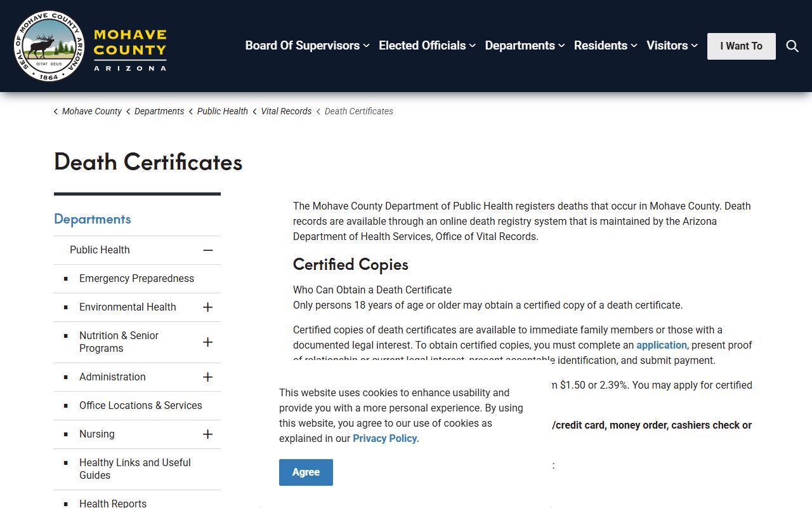Click the I Want To button

[x=742, y=46]
